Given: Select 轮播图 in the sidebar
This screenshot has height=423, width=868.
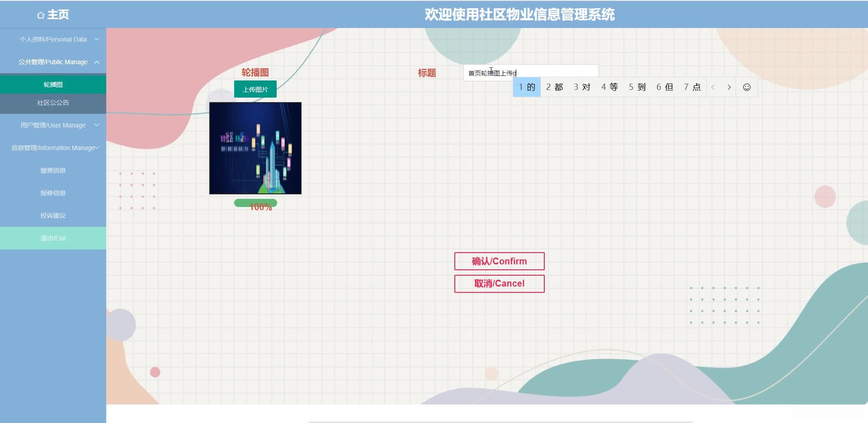Looking at the screenshot, I should 53,85.
